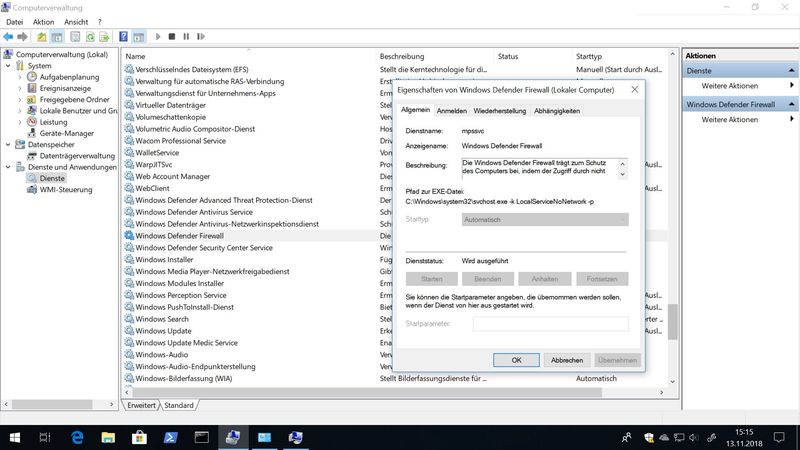
Task: Click the Übernehmen button
Action: coord(617,360)
